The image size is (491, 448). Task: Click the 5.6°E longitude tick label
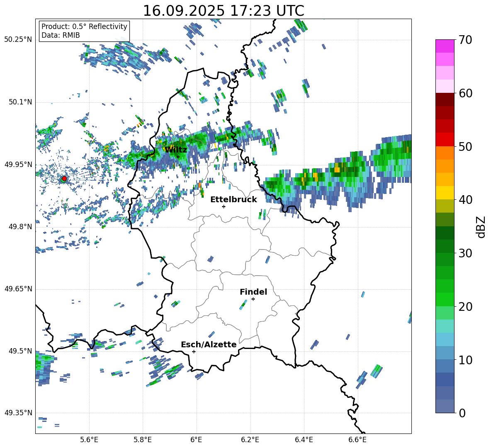(x=89, y=440)
